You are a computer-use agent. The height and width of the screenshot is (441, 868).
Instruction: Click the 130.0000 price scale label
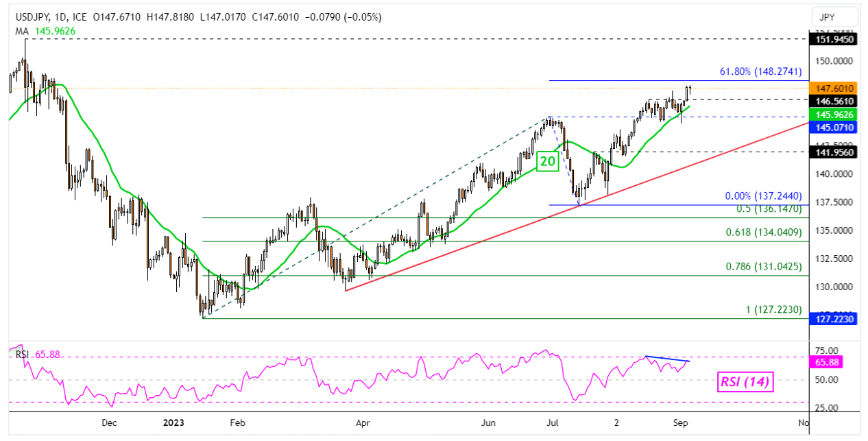pos(834,287)
